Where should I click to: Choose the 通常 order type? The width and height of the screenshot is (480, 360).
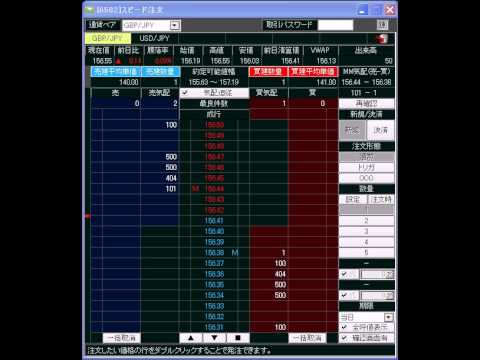tap(366, 157)
